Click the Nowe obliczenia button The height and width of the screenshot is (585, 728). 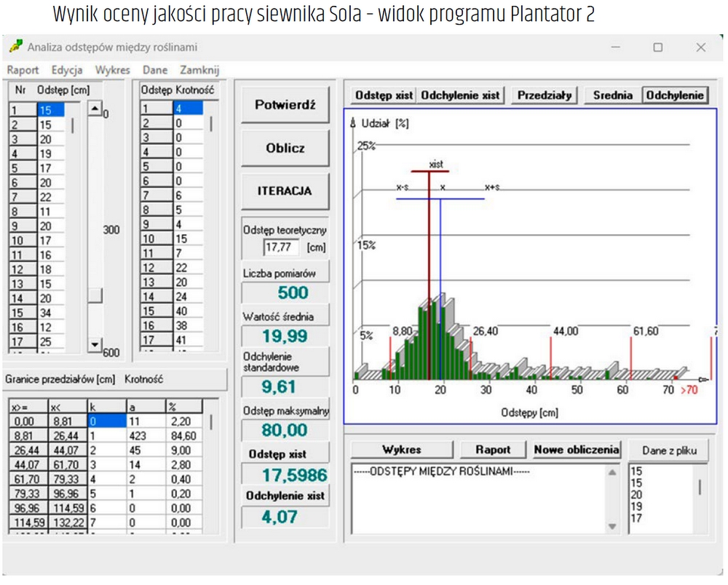[x=576, y=450]
